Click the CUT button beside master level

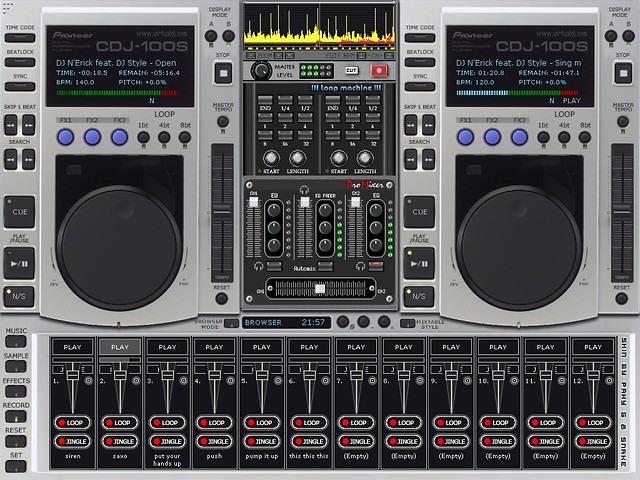(351, 71)
